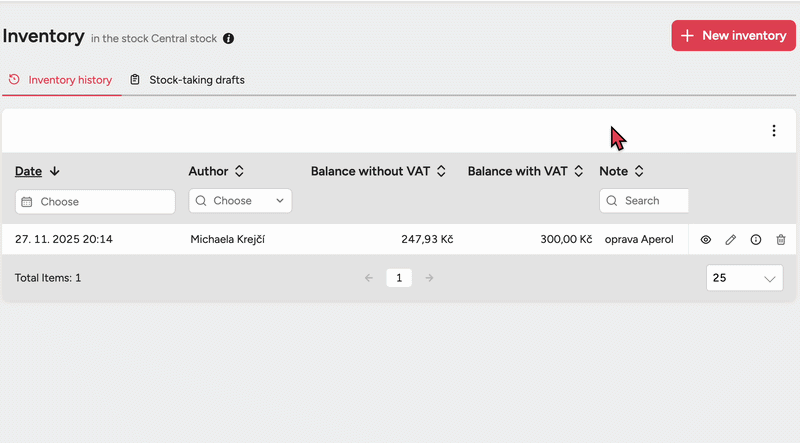Open the three-dot options menu
Viewport: 800px width, 443px height.
coord(773,131)
